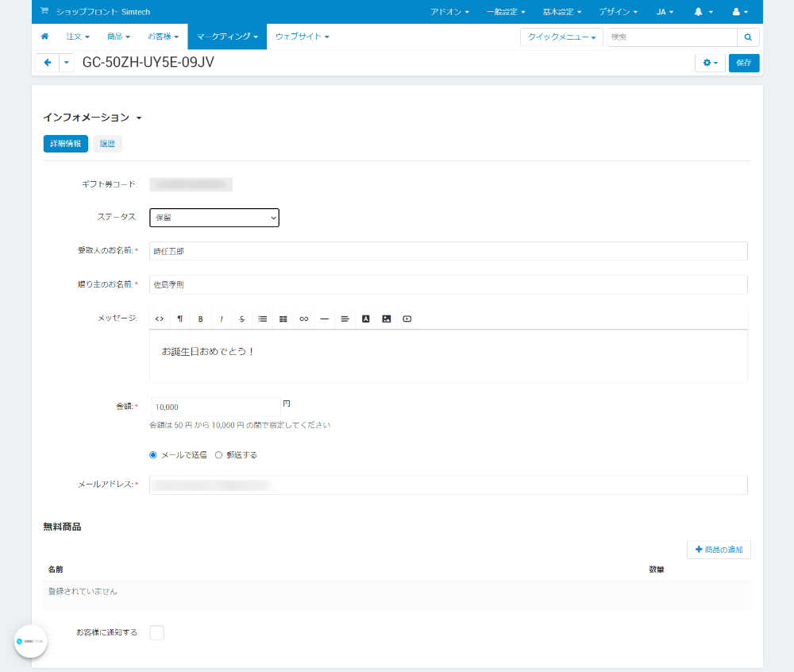The image size is (794, 672).
Task: Apply bold formatting in message editor
Action: [201, 319]
